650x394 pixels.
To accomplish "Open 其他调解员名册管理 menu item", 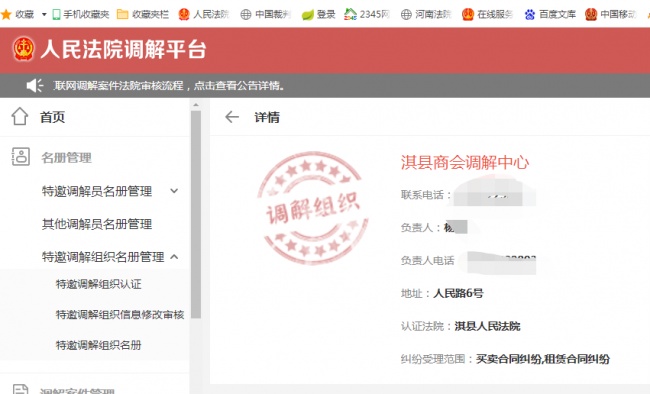I will [97, 224].
